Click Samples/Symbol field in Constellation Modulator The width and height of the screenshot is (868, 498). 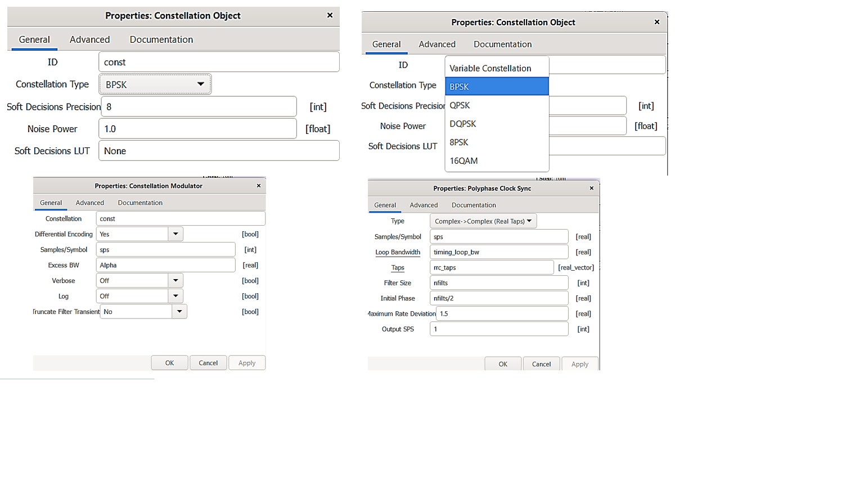point(166,249)
